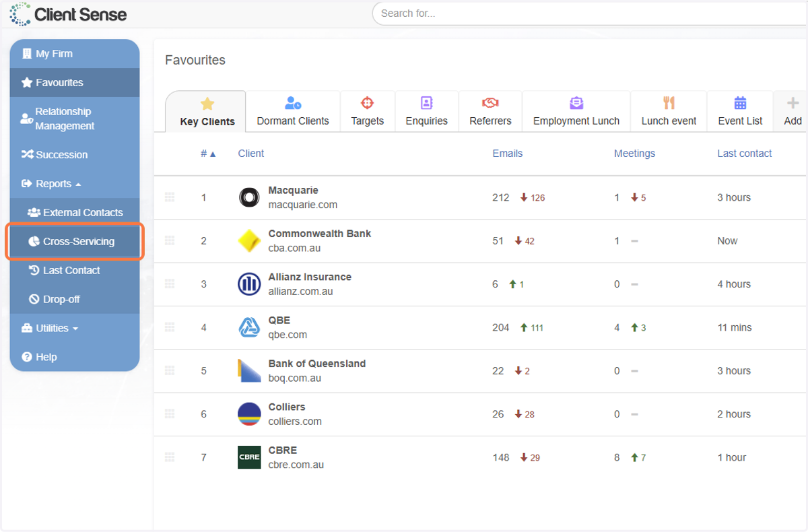Click the Macquarie company logo

tap(249, 197)
